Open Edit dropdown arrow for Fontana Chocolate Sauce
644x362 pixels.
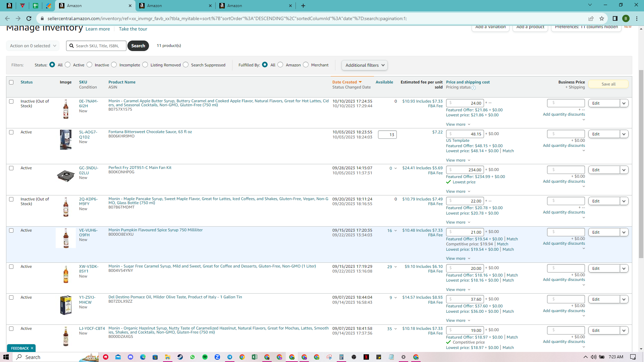[x=624, y=134]
